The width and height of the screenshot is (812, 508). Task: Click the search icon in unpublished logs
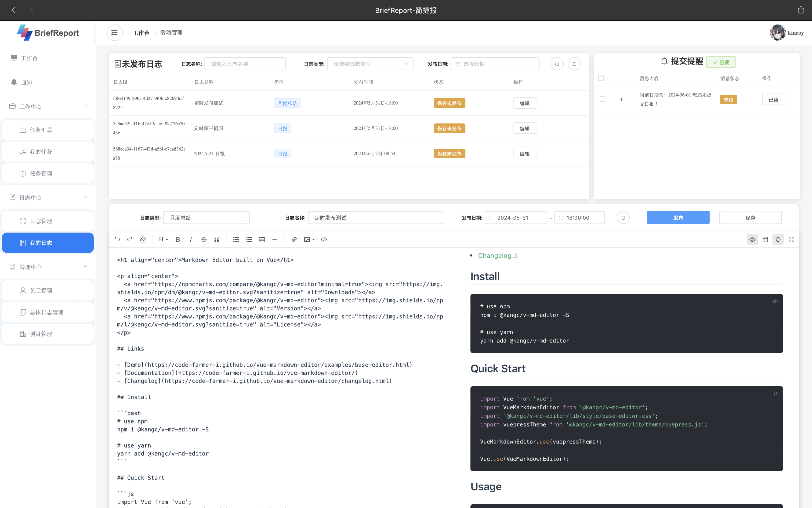point(557,64)
